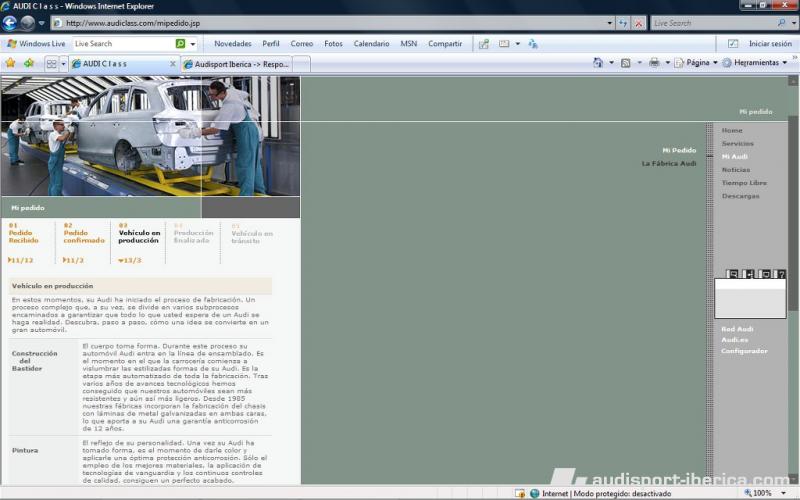
Task: Click the red Stop loading icon
Action: [638, 23]
